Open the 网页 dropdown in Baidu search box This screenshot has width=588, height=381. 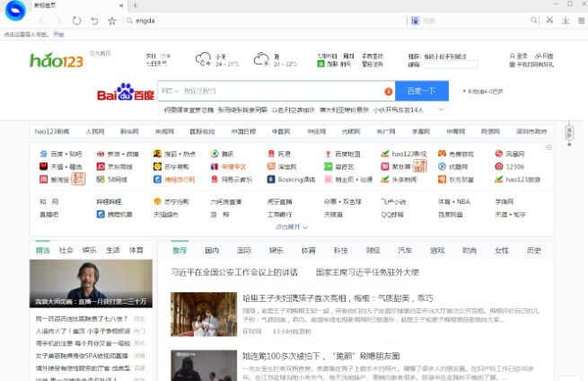coord(171,91)
